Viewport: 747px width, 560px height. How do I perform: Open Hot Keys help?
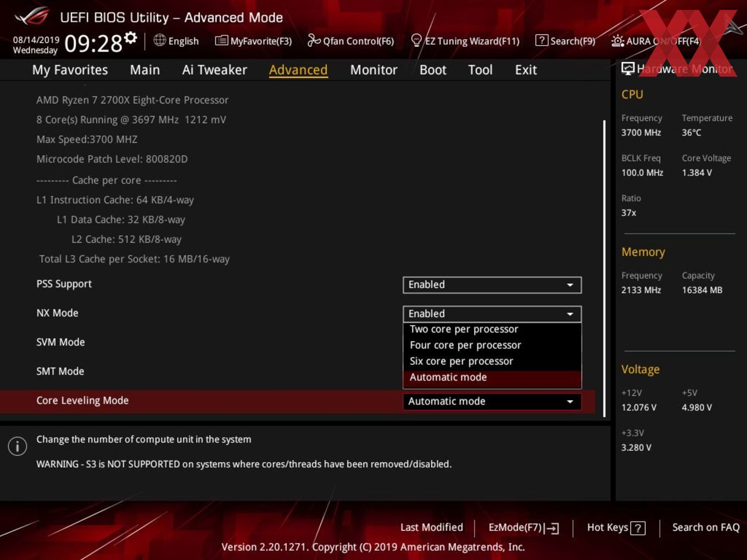tap(616, 528)
